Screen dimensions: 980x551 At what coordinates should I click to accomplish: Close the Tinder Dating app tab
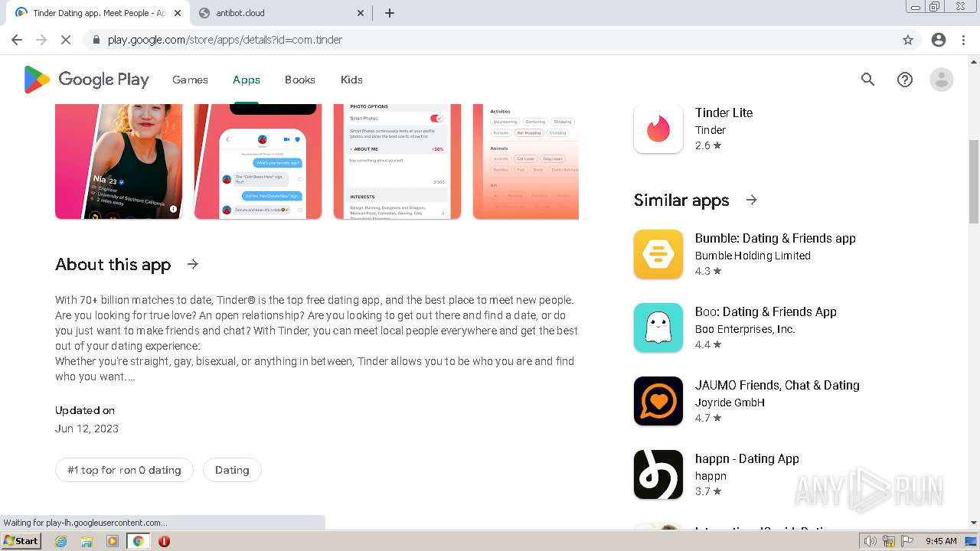tap(178, 13)
